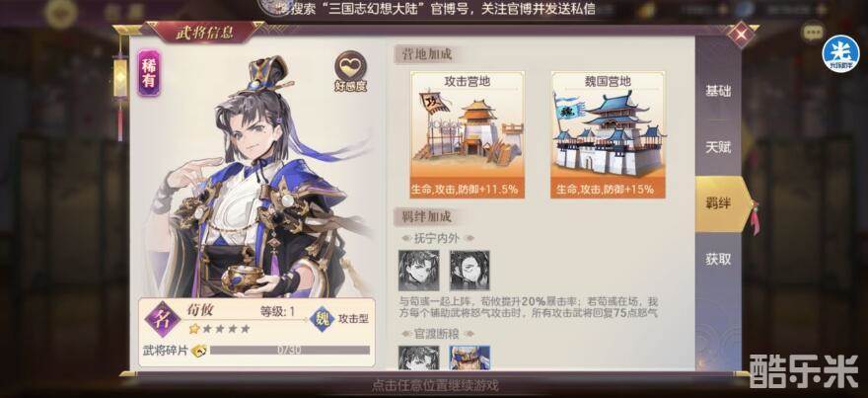Click the 光环助手 floating icon
This screenshot has width=868, height=398.
(x=840, y=53)
